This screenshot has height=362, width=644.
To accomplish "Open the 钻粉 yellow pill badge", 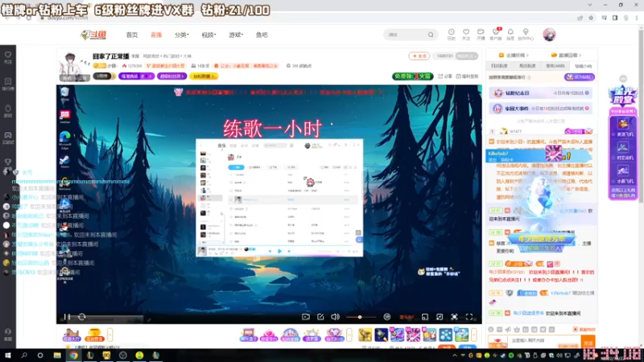I will (204, 76).
